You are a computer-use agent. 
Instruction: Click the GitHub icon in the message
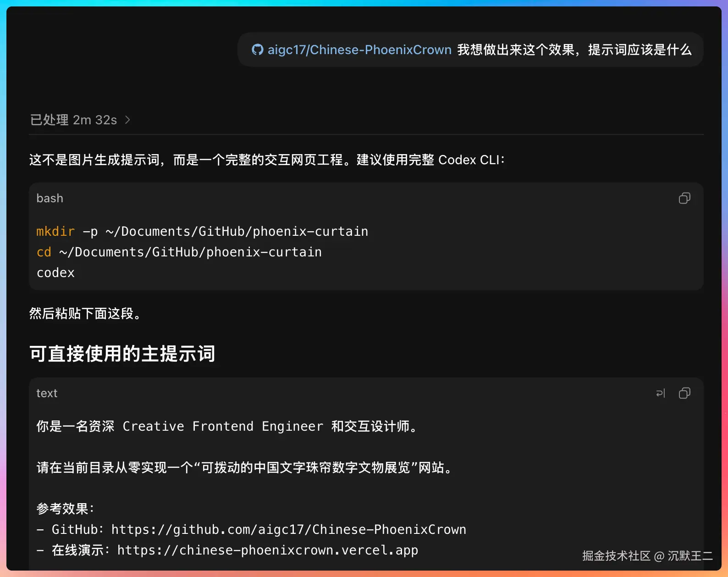[x=258, y=50]
